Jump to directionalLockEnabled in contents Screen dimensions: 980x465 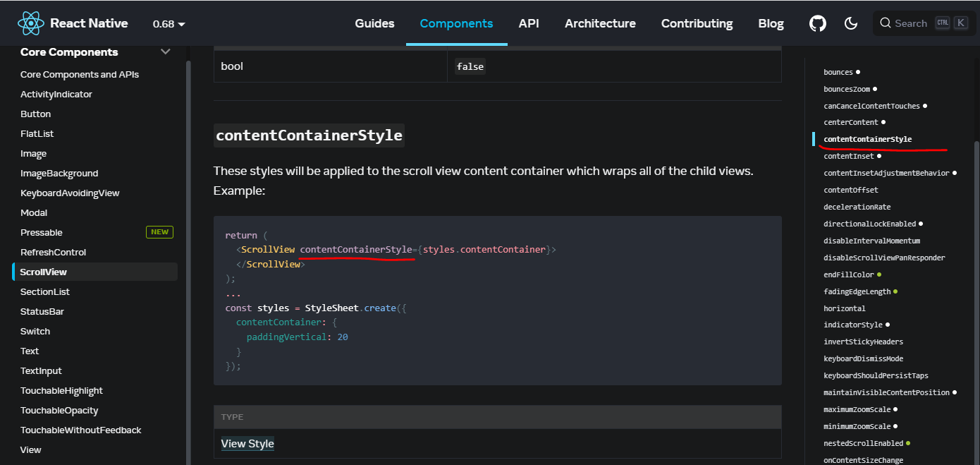pyautogui.click(x=870, y=224)
